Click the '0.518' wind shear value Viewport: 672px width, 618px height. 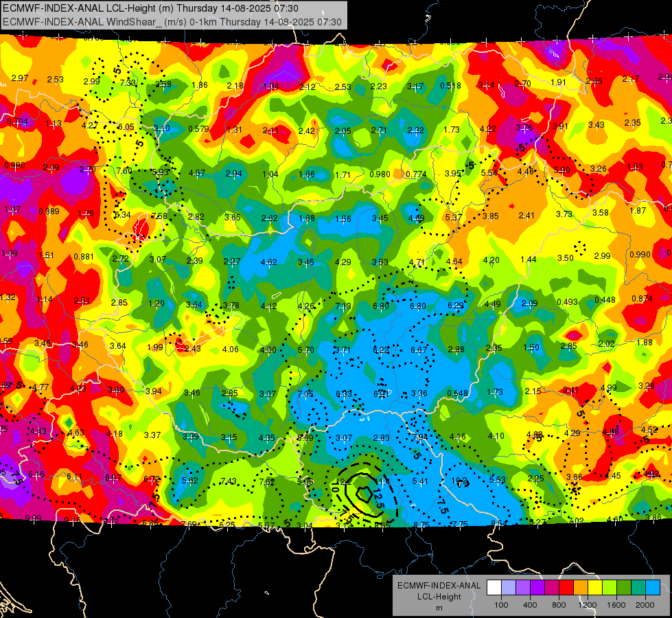tap(450, 86)
